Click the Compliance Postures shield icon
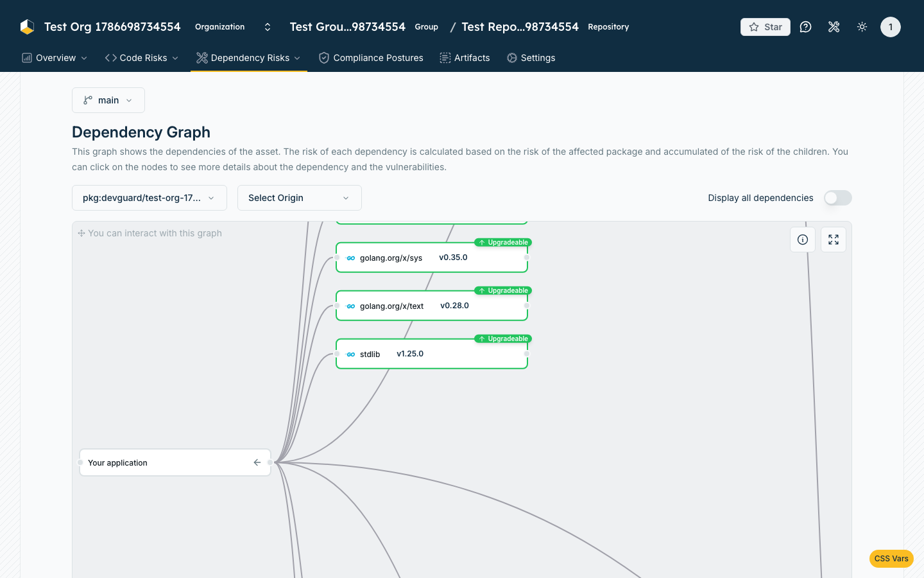The width and height of the screenshot is (924, 578). click(x=324, y=58)
